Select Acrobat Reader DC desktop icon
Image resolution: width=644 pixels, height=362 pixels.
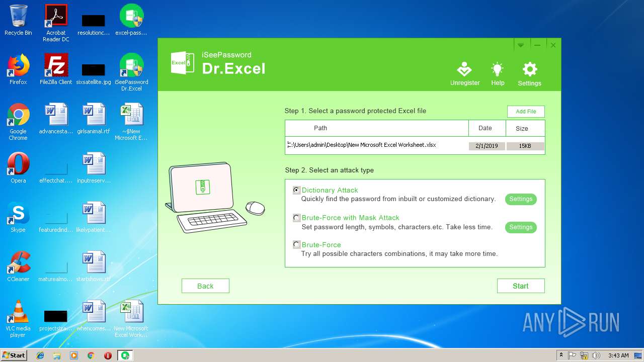point(56,23)
